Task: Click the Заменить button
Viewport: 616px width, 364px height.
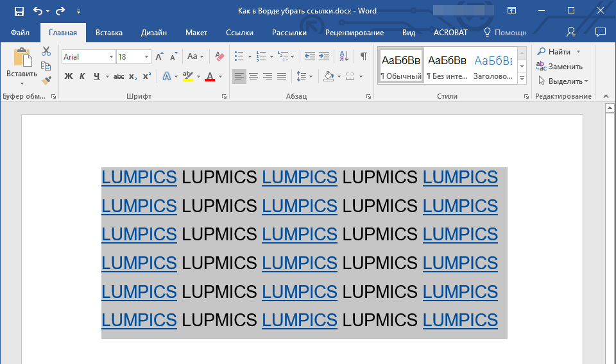Action: click(560, 67)
